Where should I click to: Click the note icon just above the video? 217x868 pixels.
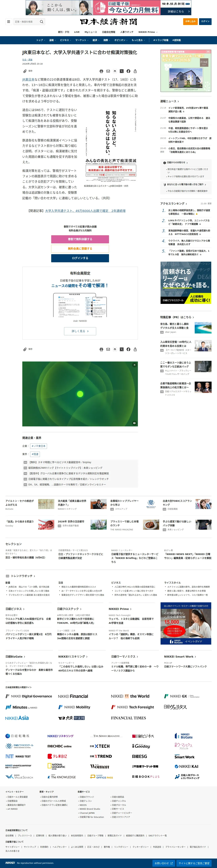pos(115,349)
